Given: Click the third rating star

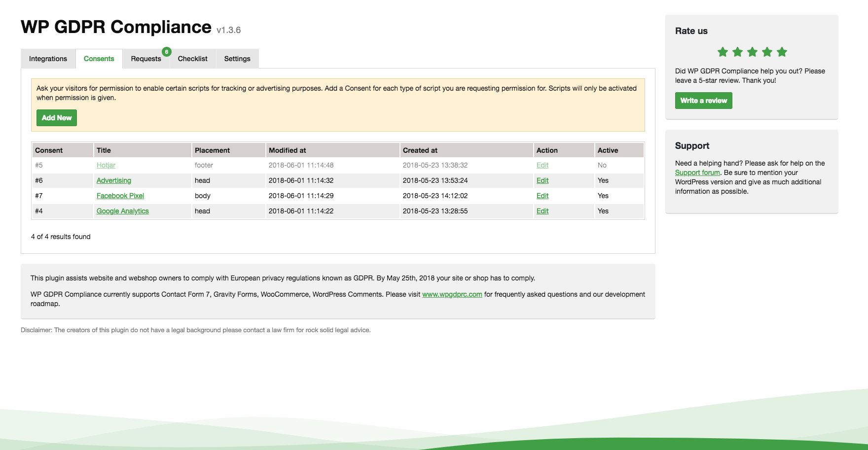Looking at the screenshot, I should (752, 52).
